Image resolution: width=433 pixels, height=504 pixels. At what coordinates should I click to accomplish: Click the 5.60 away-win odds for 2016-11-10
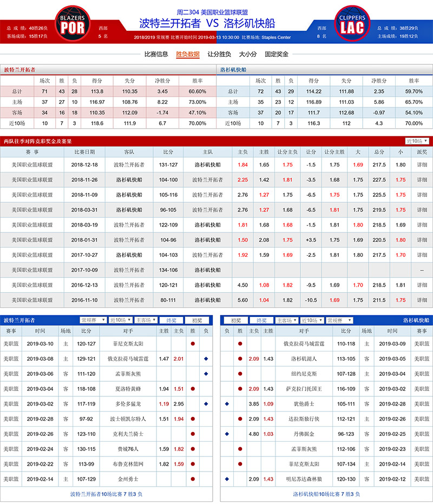(x=242, y=300)
